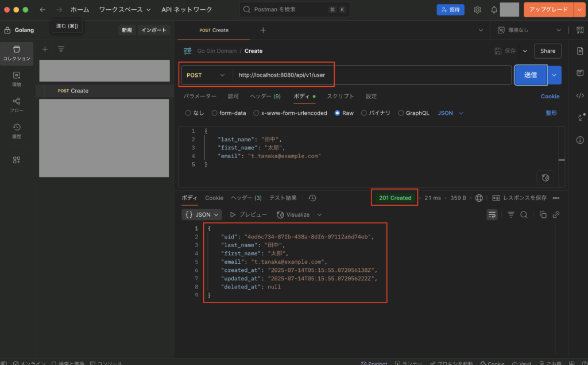588x365 pixels.
Task: Select the バイナリ body option
Action: [x=376, y=113]
